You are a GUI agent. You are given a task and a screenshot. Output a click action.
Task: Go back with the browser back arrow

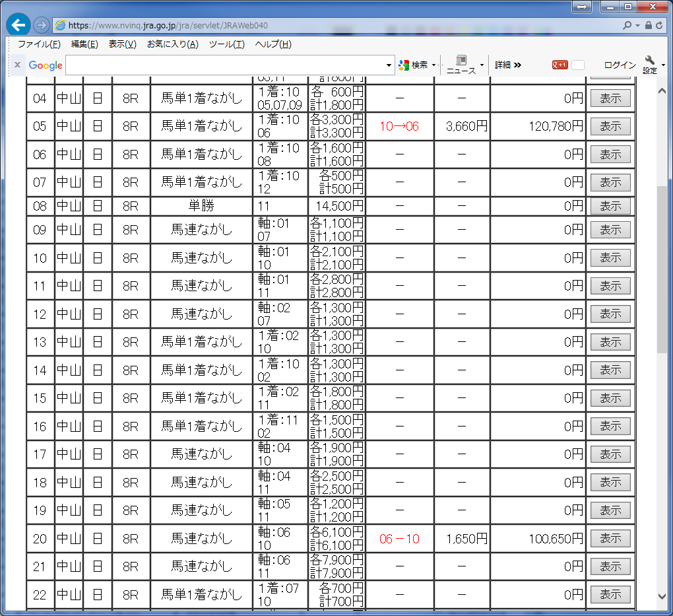click(x=18, y=25)
